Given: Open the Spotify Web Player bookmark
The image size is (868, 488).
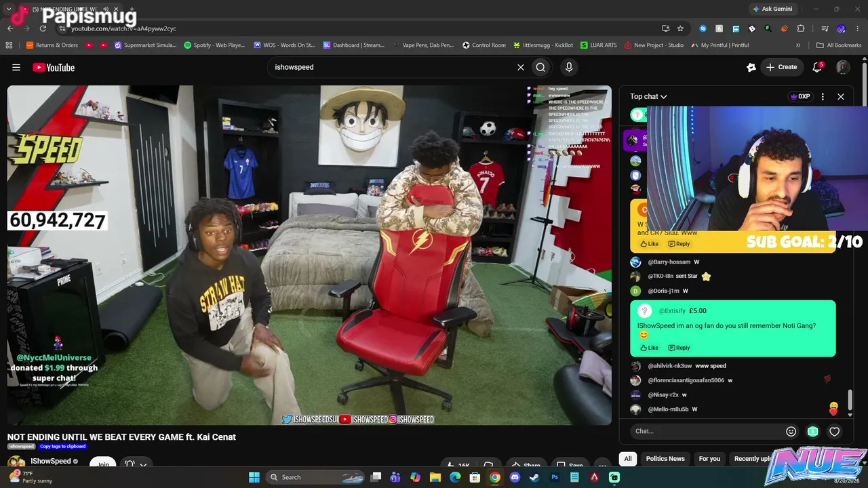Looking at the screenshot, I should [214, 45].
